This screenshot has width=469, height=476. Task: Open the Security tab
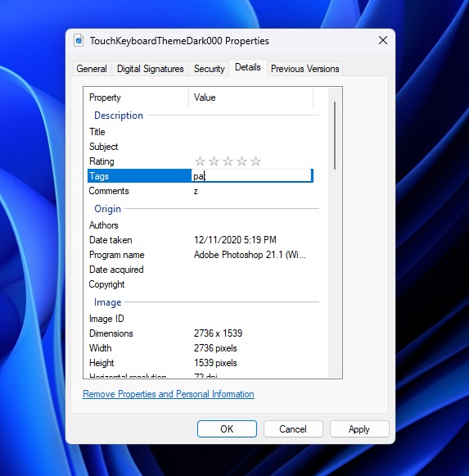pos(209,69)
